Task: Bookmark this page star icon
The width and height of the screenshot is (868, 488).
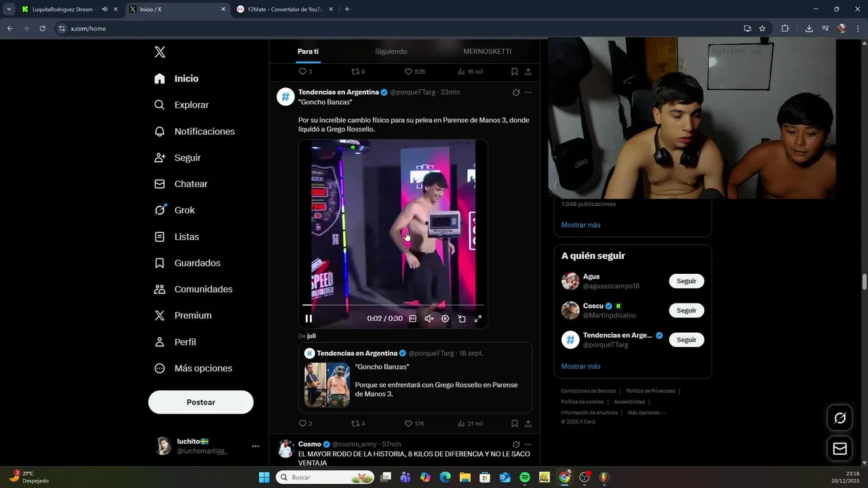Action: coord(762,28)
